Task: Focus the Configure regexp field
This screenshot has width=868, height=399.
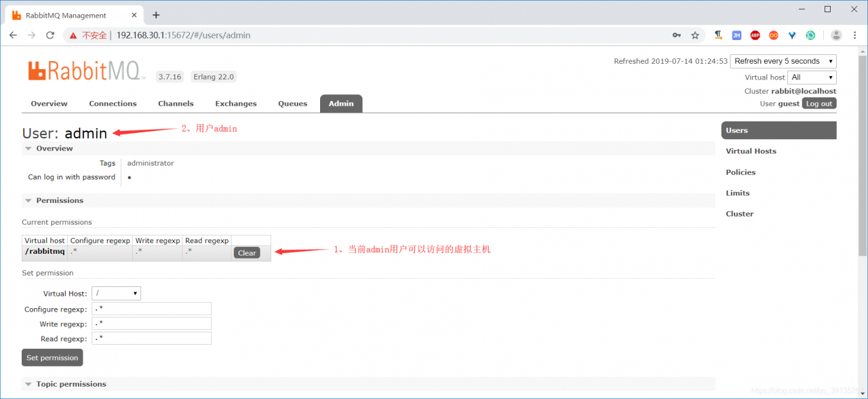Action: [151, 309]
